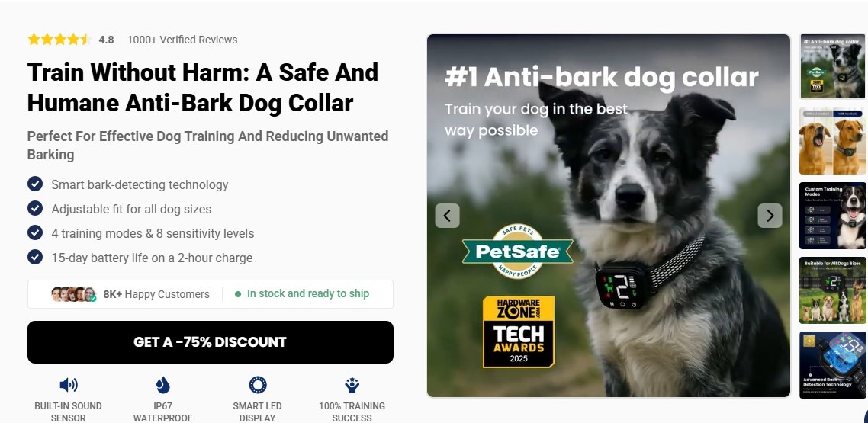Open the 1000+ Verified Reviews link
Screen dimensions: 868x423
[x=182, y=40]
